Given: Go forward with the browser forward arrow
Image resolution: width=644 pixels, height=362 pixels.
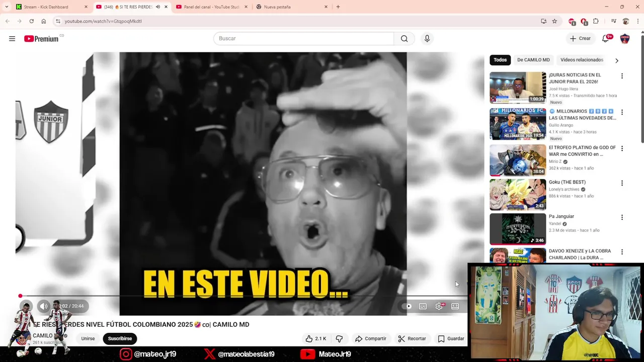Looking at the screenshot, I should pos(19,21).
